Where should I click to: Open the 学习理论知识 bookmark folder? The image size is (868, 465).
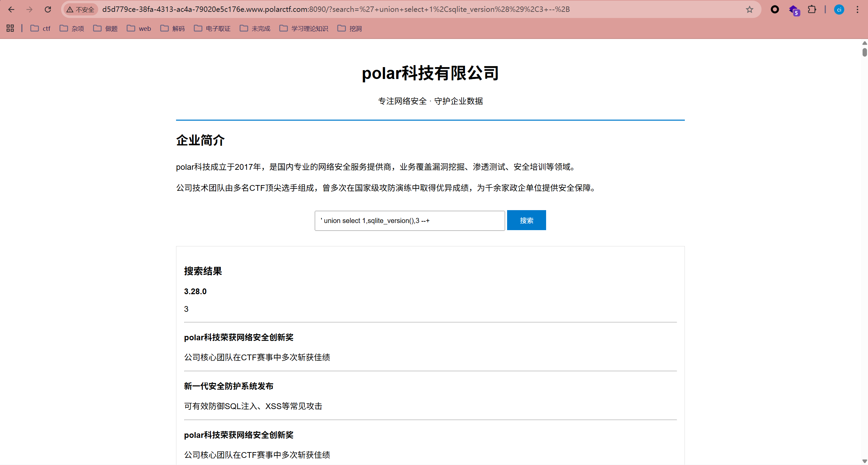(x=304, y=28)
